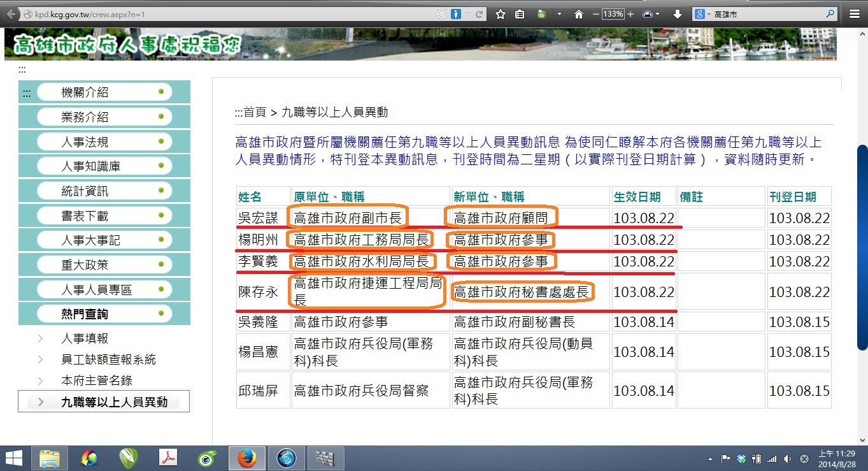The height and width of the screenshot is (471, 868).
Task: Open the 人事人員專區 menu item
Action: tap(104, 290)
